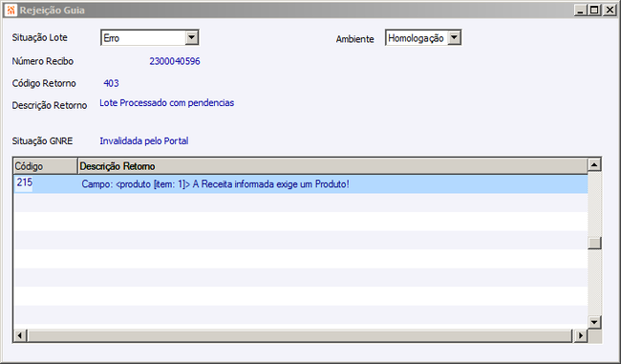Close the Rejeição Guia window
This screenshot has height=364, width=621.
(610, 10)
